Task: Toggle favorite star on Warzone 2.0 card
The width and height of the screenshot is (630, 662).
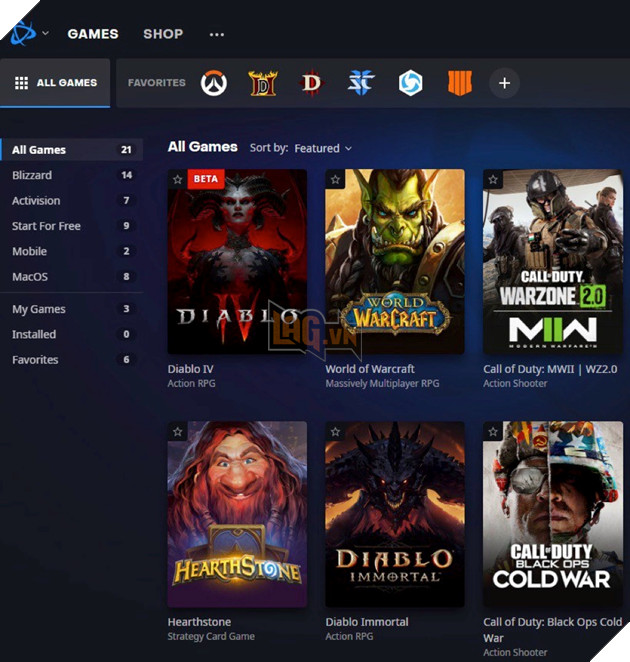Action: (x=493, y=179)
